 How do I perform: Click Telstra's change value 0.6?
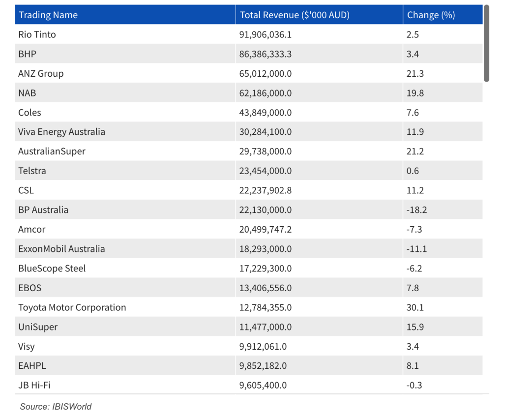click(x=413, y=171)
